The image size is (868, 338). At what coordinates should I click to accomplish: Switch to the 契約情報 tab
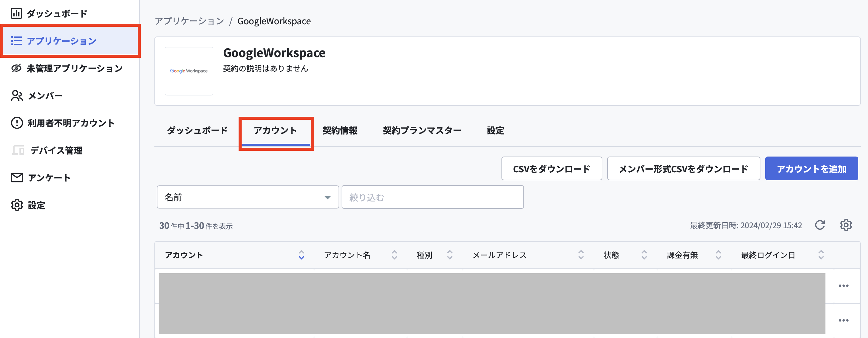pos(340,130)
